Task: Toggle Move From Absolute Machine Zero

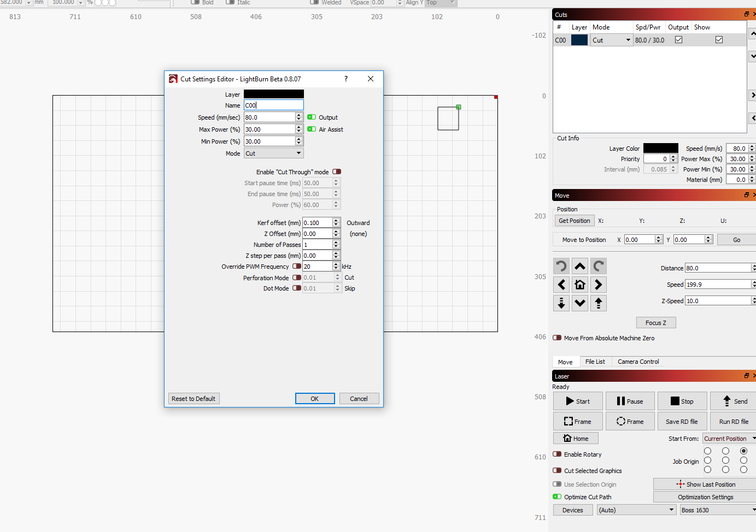Action: (557, 338)
